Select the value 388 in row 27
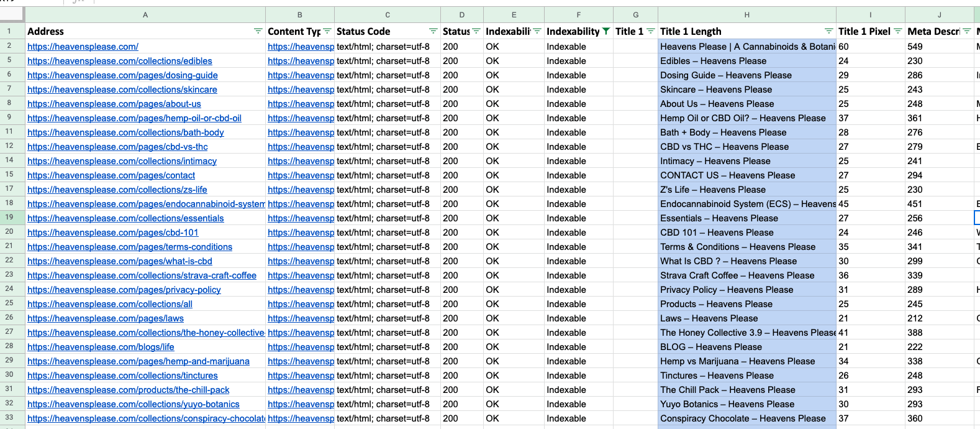 click(940, 333)
